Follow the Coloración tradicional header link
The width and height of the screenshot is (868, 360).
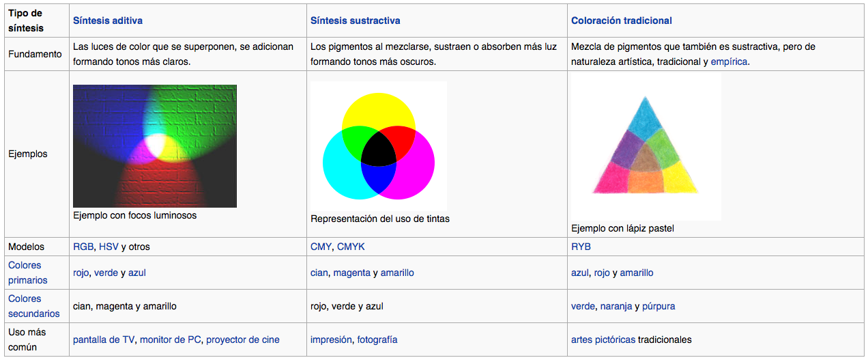(621, 20)
